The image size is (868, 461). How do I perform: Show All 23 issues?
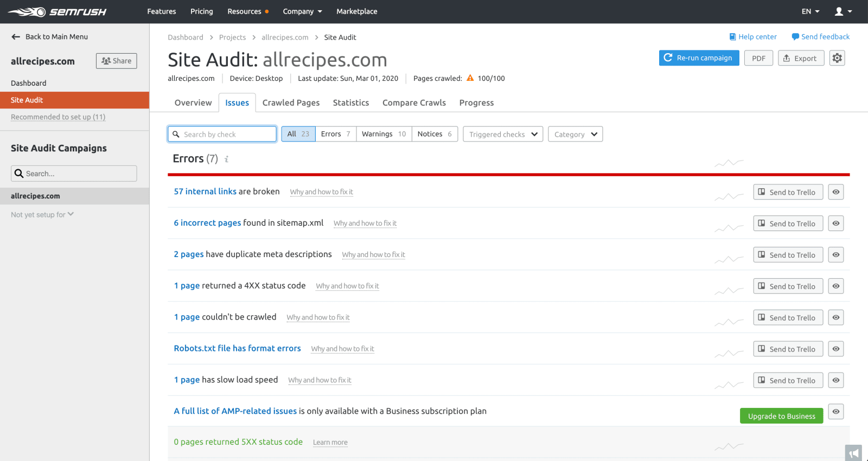(x=298, y=134)
